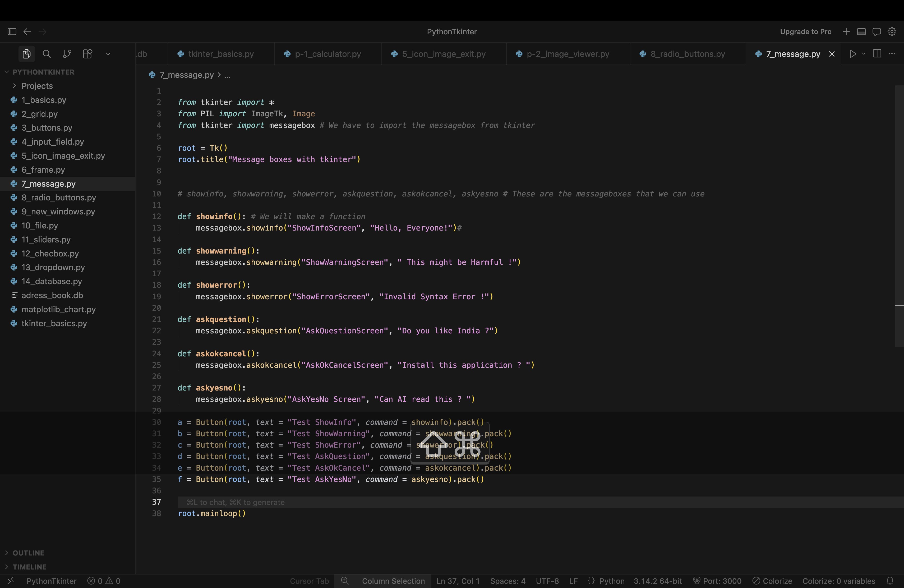The image size is (904, 588).
Task: Toggle the primary sidebar visibility
Action: tap(12, 31)
